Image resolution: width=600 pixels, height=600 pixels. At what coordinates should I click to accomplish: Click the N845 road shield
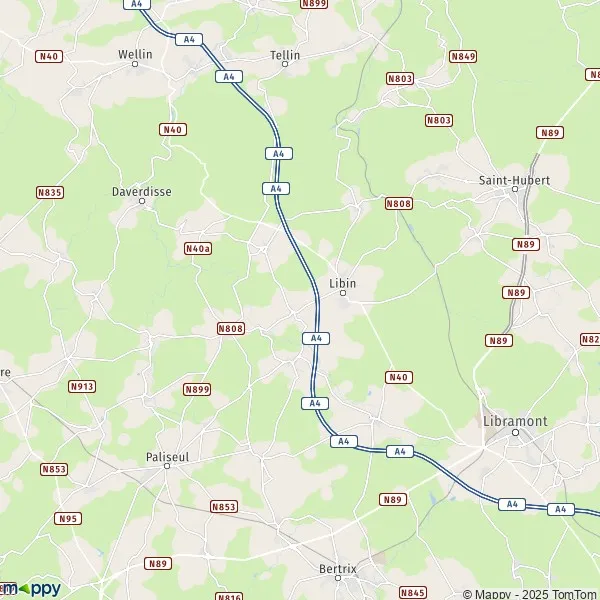(x=413, y=593)
